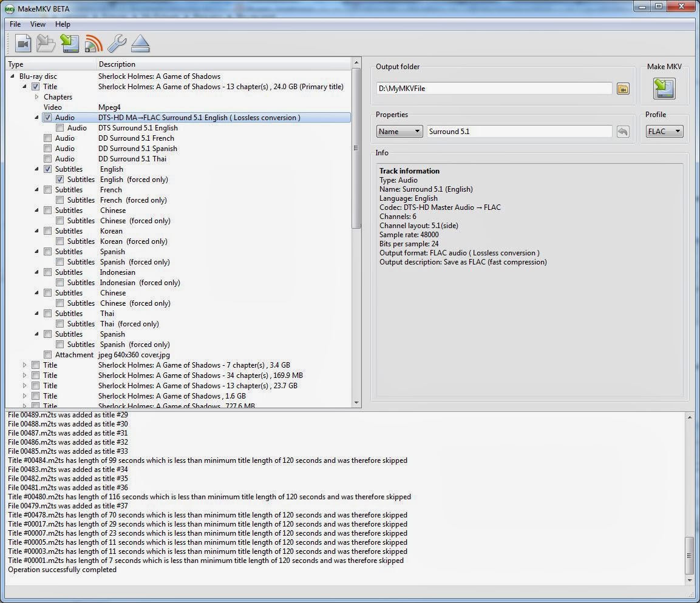Click the title tree vertical scrollbar thumb
The height and width of the screenshot is (603, 700).
point(356,148)
